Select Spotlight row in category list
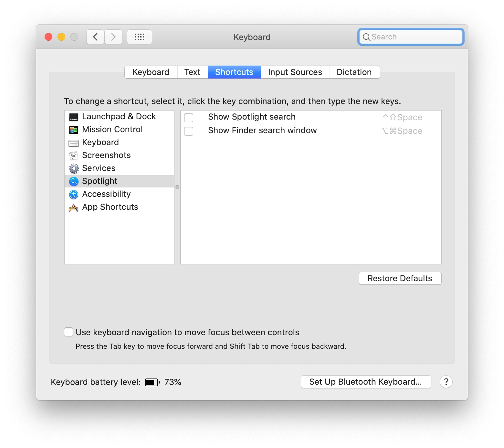Screen dimensions: 504x448 click(x=119, y=181)
